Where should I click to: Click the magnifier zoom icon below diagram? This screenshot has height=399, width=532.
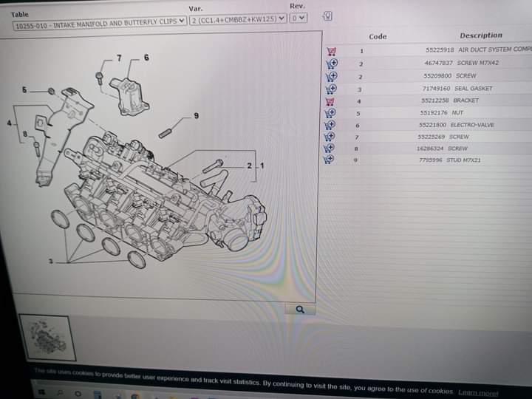300,310
